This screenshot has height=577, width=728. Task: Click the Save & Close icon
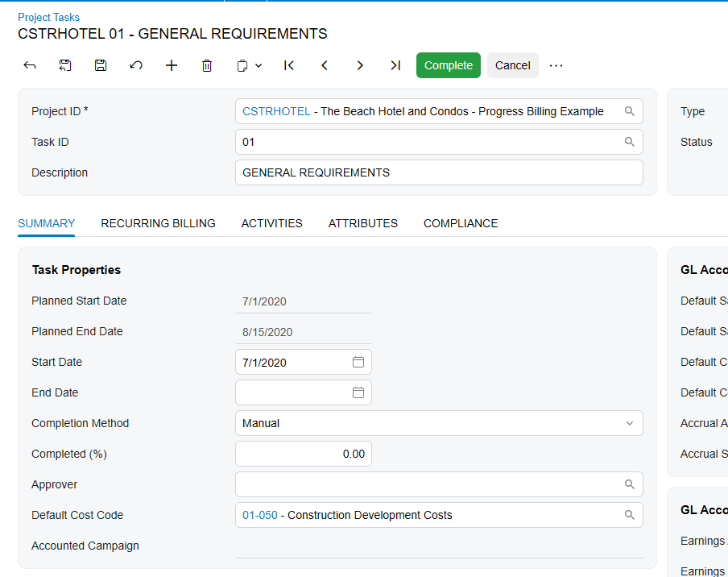click(x=65, y=65)
